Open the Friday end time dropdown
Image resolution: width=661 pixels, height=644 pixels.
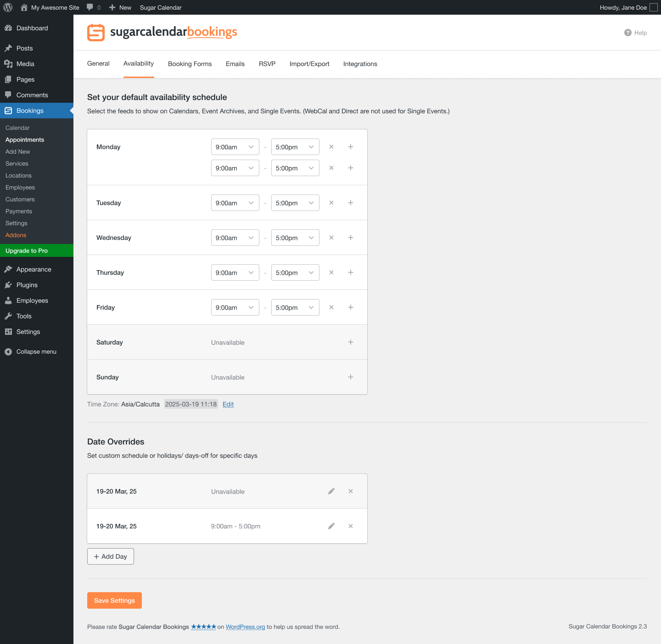pyautogui.click(x=295, y=307)
